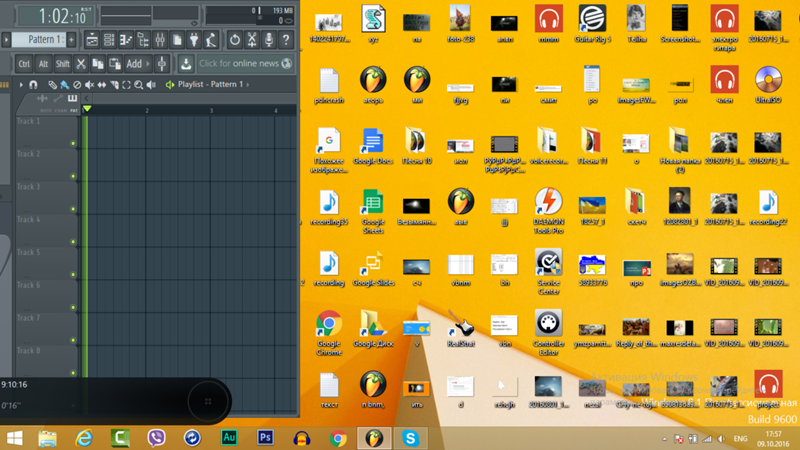
Task: Open the magnet snap dropdown
Action: [33, 85]
